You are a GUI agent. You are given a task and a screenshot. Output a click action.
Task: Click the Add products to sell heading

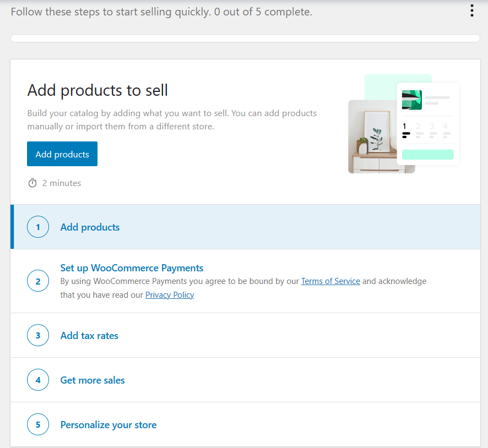coord(97,90)
